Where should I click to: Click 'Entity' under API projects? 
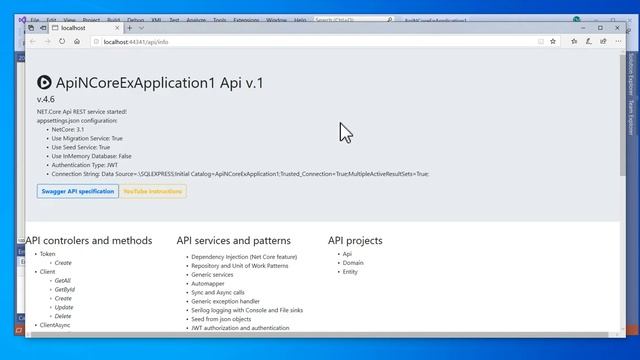click(350, 271)
